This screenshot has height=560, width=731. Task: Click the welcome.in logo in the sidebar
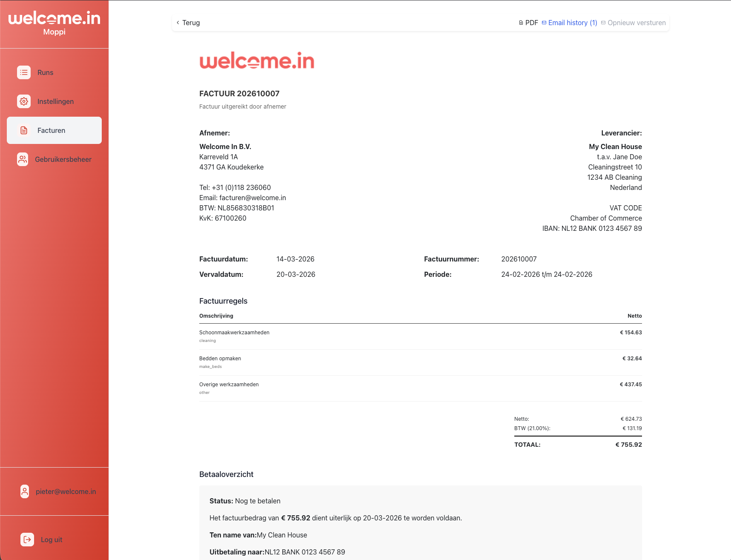pyautogui.click(x=54, y=18)
